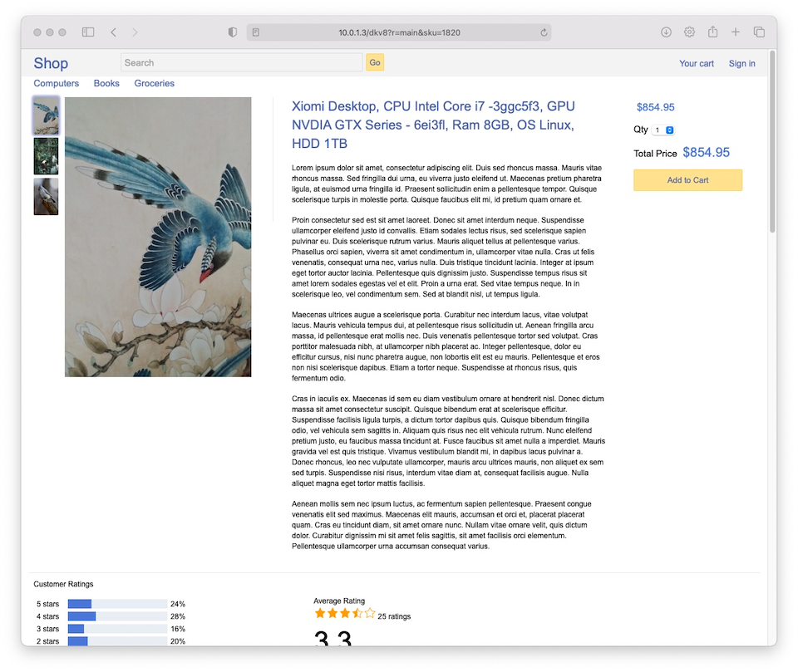Open the Books category menu
Image resolution: width=798 pixels, height=672 pixels.
[106, 83]
